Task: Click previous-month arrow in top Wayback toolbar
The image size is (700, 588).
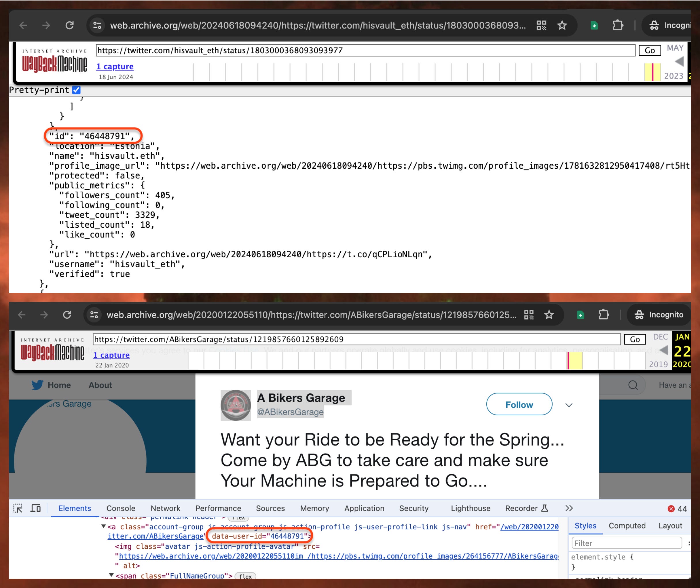Action: [679, 61]
